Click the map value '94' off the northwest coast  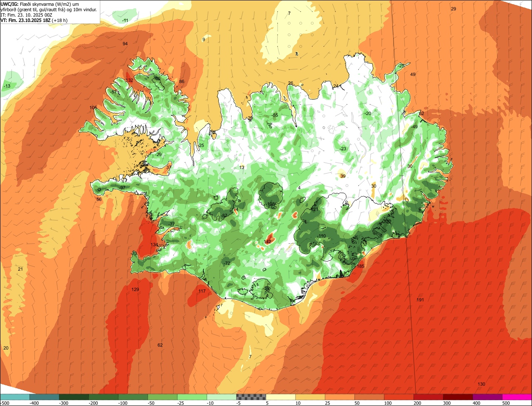(x=125, y=44)
